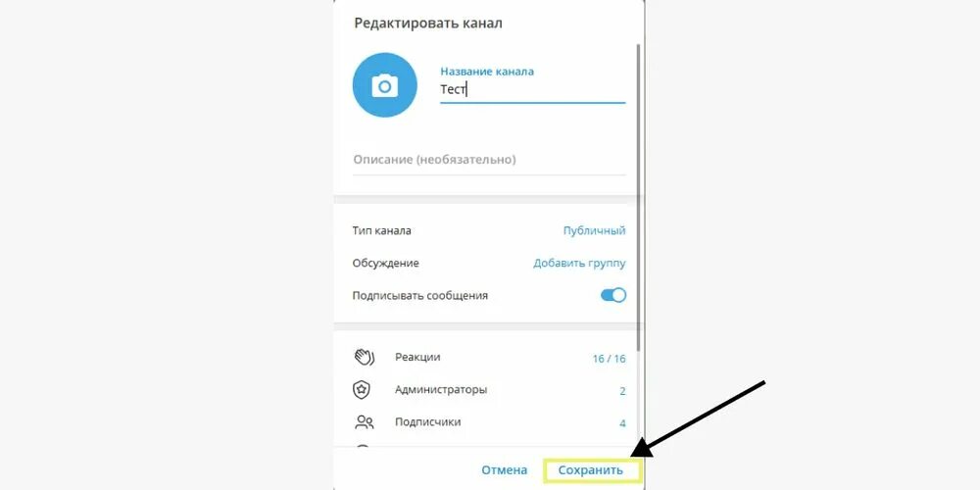Toggle the Подписывать сообщения switch
This screenshot has width=980, height=490.
coord(613,296)
